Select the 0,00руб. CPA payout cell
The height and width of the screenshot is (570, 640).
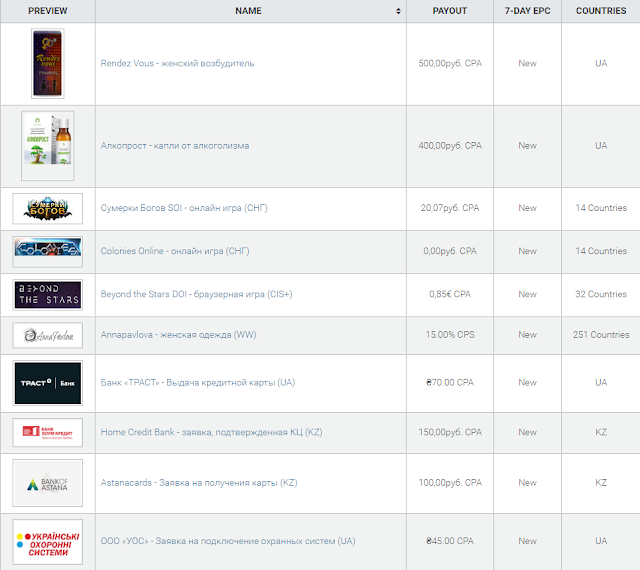pos(450,251)
